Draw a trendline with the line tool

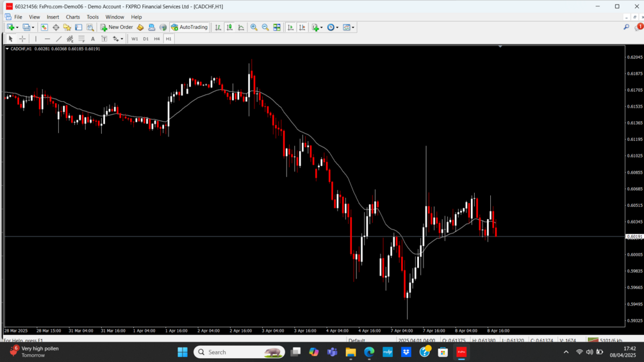[x=59, y=38]
